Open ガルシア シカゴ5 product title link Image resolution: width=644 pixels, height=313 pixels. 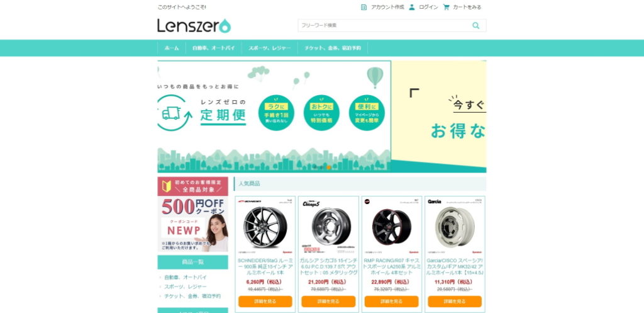328,266
